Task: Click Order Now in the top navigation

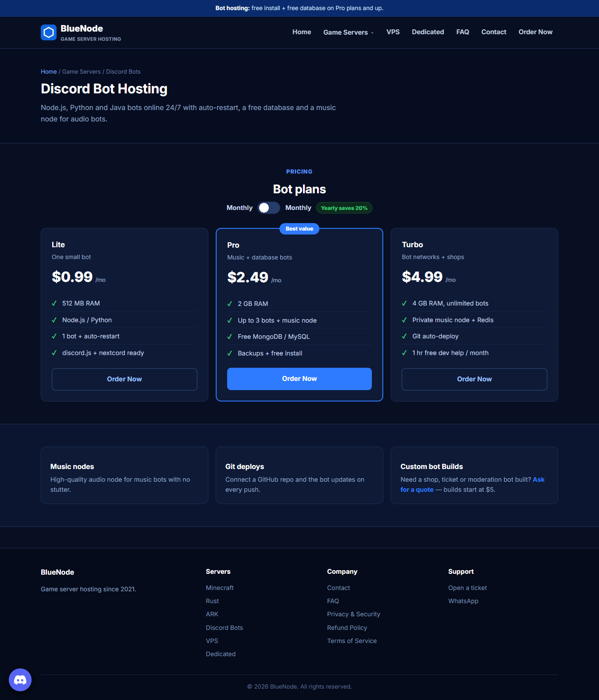Action: tap(535, 32)
